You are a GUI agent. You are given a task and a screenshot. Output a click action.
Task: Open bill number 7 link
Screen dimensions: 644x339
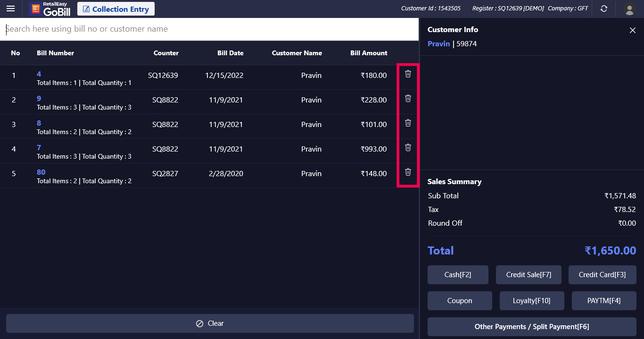pyautogui.click(x=39, y=147)
